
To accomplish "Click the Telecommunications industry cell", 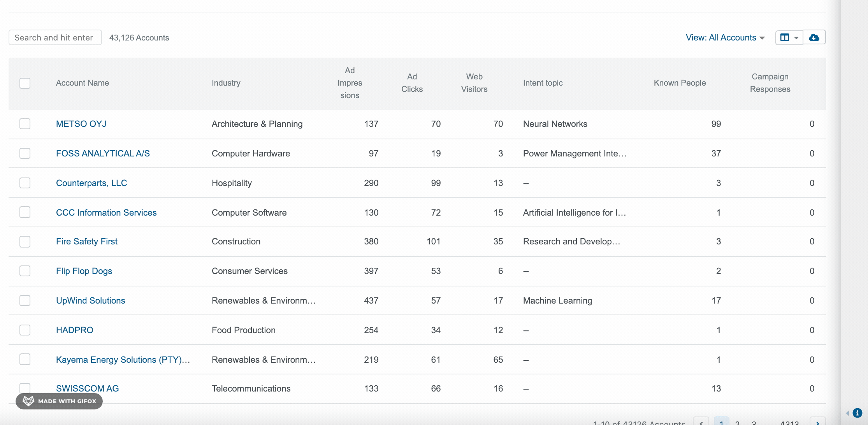I will (251, 388).
